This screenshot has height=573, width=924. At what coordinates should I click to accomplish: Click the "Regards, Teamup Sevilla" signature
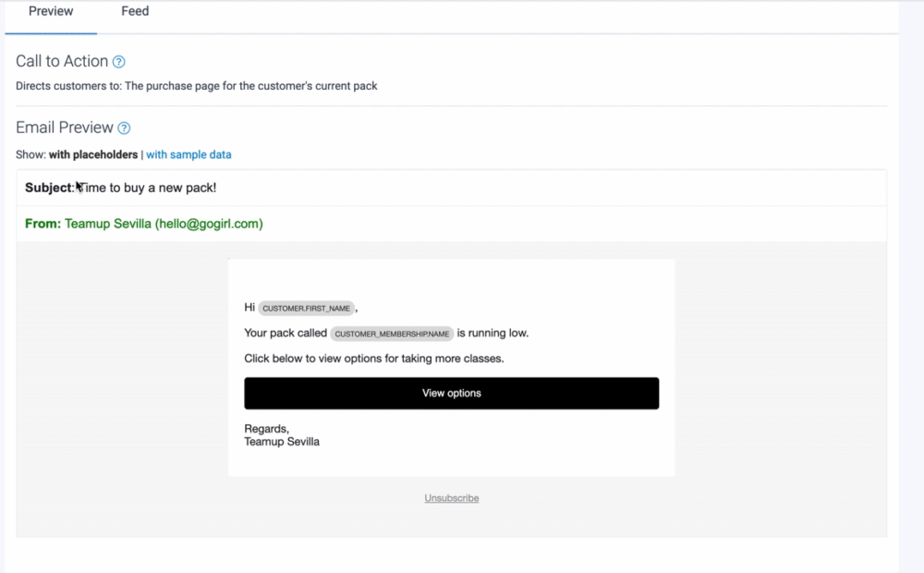tap(282, 435)
